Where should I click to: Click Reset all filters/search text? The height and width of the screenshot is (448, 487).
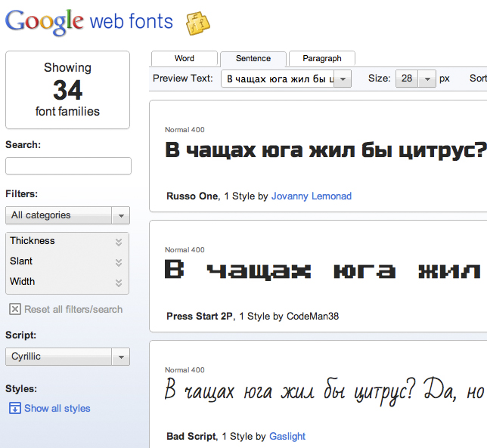tap(73, 309)
